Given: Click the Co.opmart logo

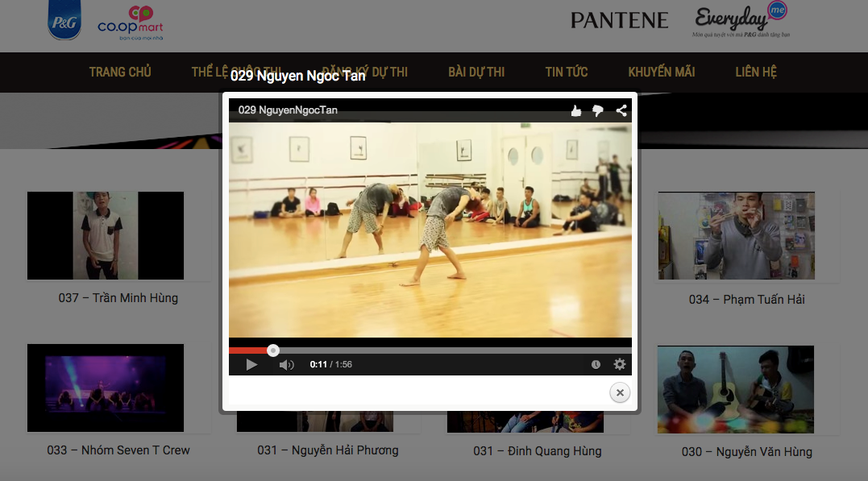Looking at the screenshot, I should [x=131, y=23].
